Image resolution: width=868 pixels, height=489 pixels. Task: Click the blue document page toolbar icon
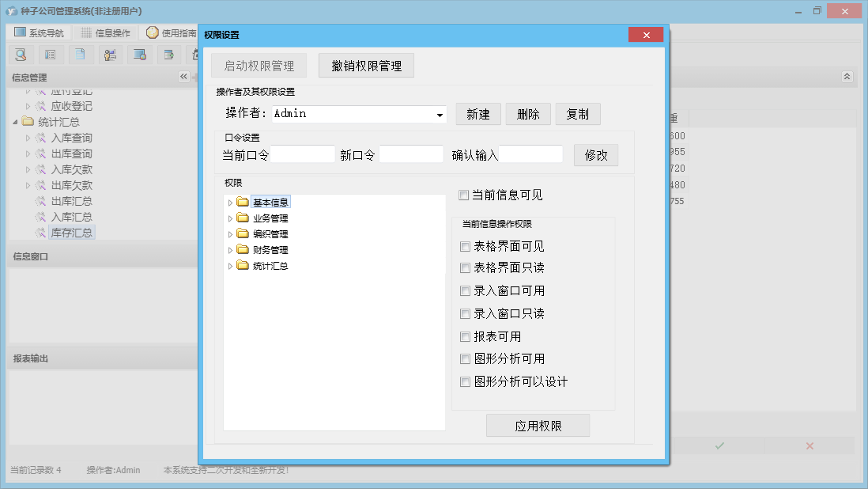[x=81, y=55]
